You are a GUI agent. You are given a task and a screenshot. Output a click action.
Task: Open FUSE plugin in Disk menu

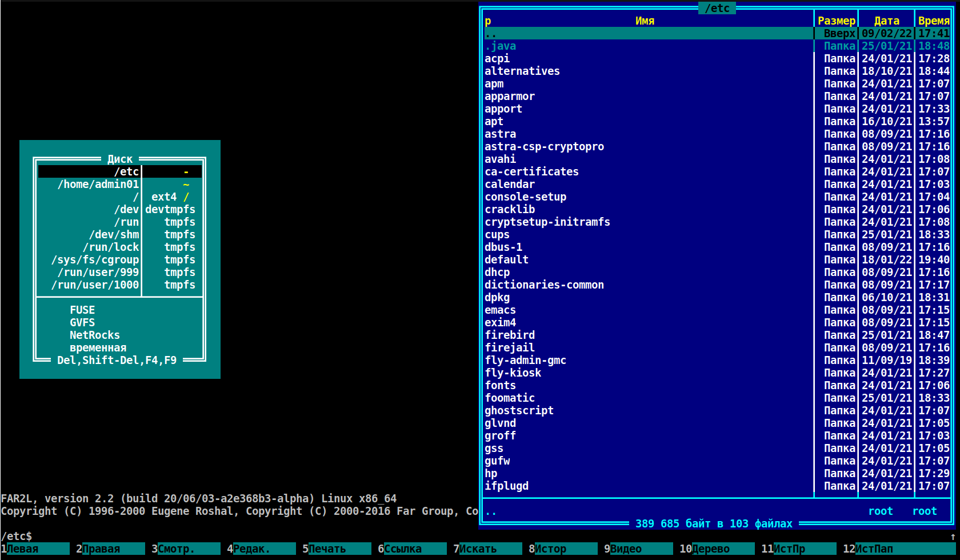point(120,310)
